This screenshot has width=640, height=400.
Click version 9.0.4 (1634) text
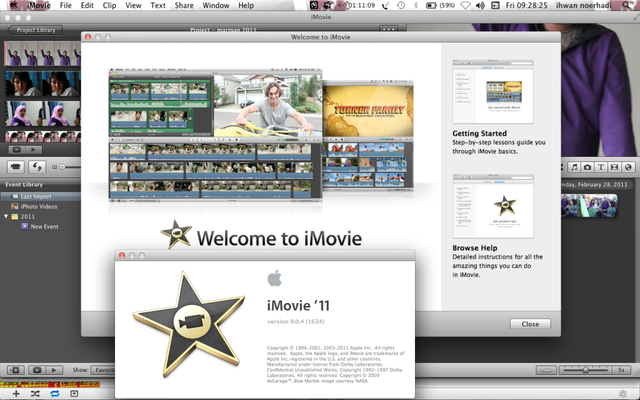(x=296, y=321)
